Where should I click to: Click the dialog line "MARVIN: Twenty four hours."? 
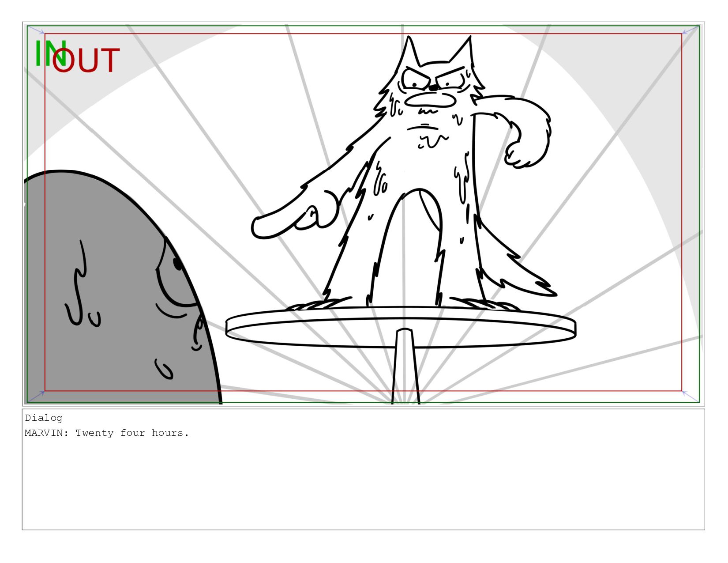pos(107,433)
